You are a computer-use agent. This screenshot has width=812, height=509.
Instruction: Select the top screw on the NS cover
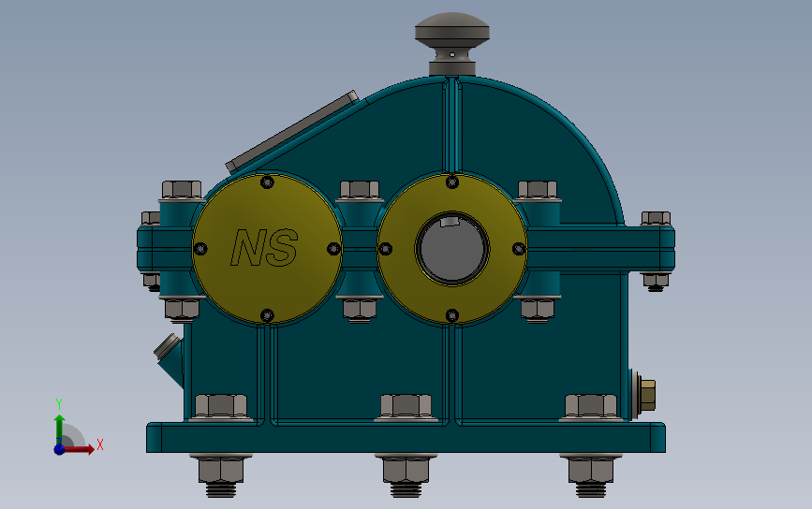[x=267, y=182]
